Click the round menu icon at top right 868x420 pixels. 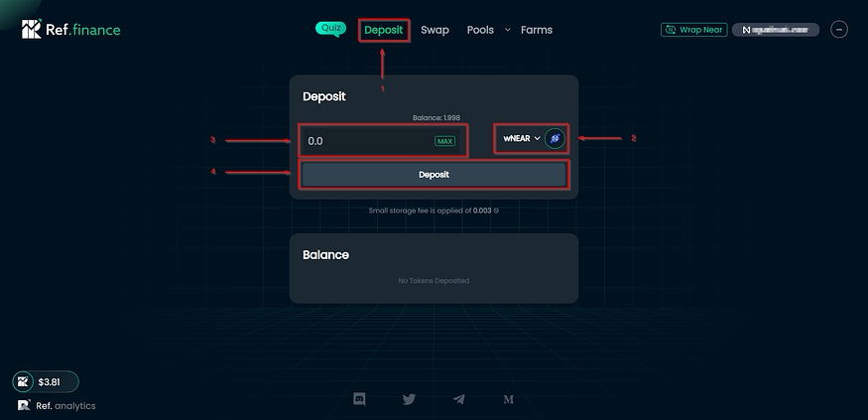pyautogui.click(x=839, y=30)
